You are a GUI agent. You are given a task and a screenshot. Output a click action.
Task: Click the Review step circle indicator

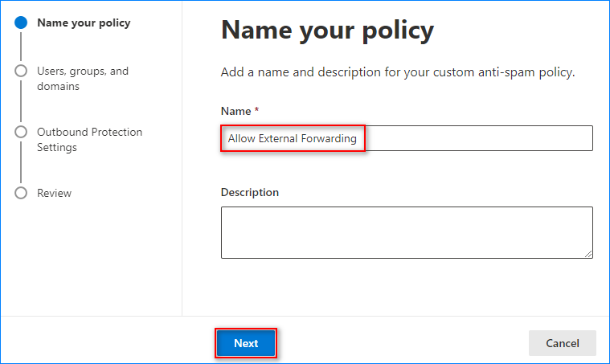point(21,193)
